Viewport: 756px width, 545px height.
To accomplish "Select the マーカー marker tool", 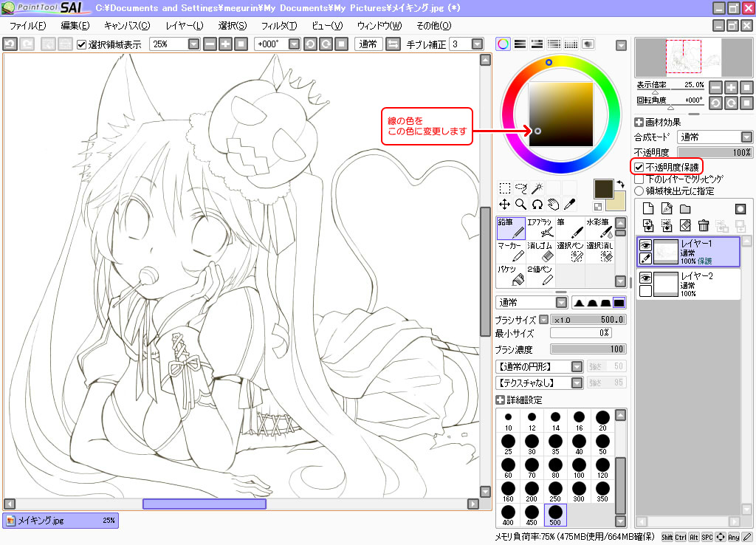I will [x=511, y=252].
